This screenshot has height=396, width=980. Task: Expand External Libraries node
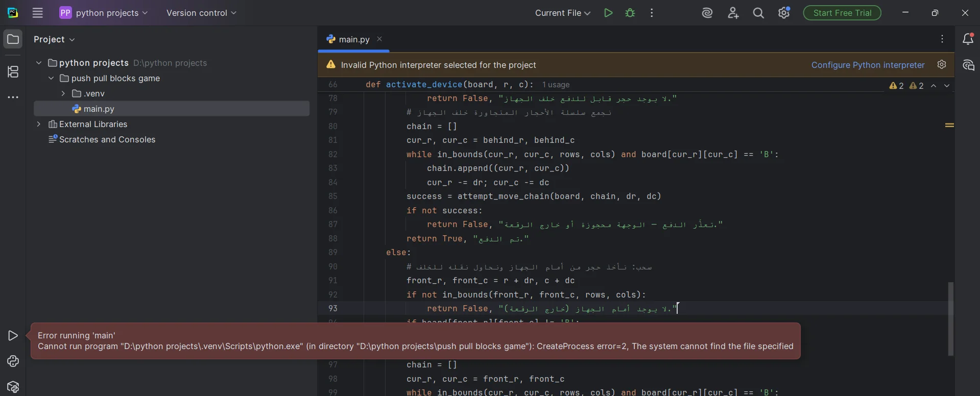click(x=39, y=124)
